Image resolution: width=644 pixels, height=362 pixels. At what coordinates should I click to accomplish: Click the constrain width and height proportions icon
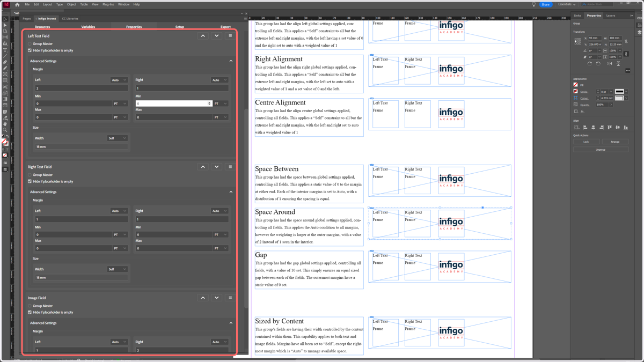pos(626,41)
